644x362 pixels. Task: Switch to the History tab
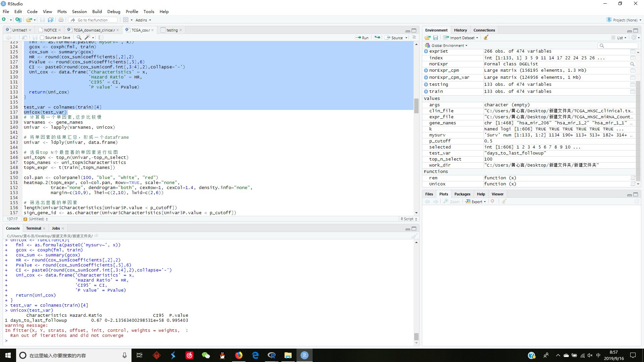coord(461,30)
